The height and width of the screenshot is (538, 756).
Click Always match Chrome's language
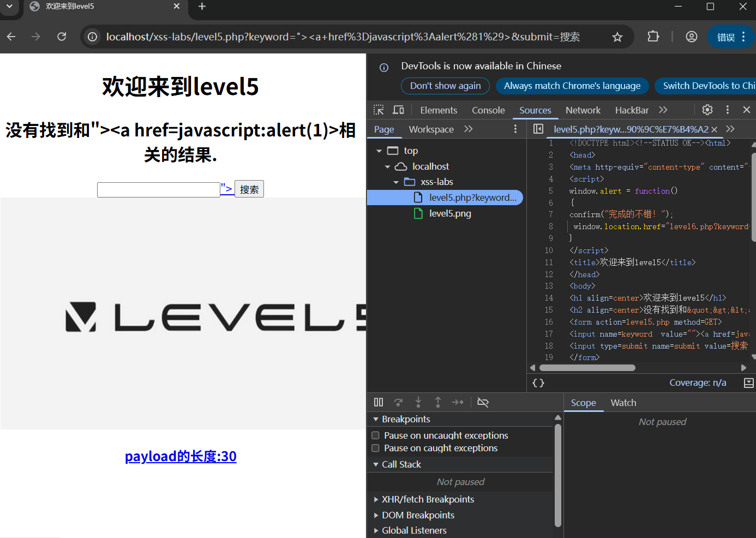[572, 86]
